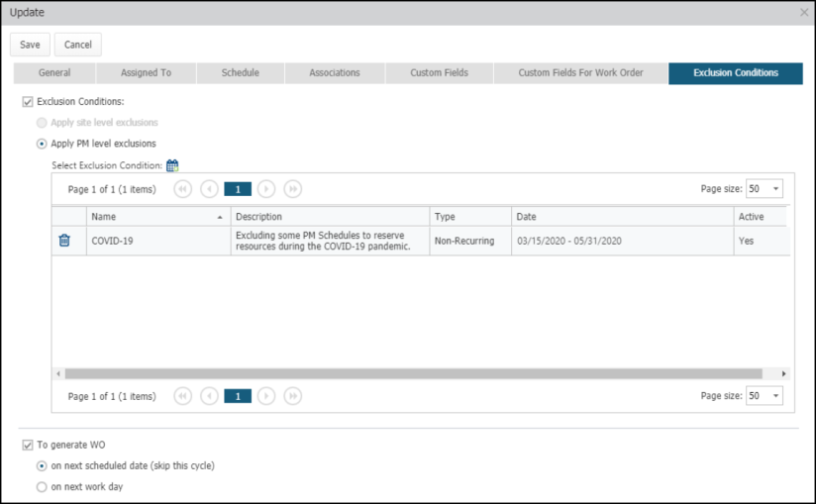The width and height of the screenshot is (816, 504).
Task: Open top Page size dropdown
Action: (x=765, y=189)
